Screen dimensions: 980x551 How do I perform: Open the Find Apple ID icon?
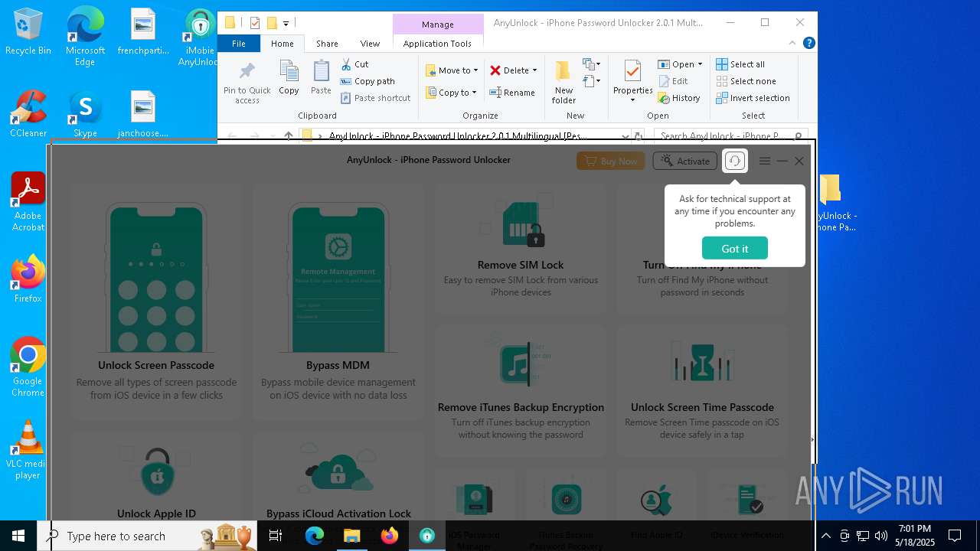[656, 500]
